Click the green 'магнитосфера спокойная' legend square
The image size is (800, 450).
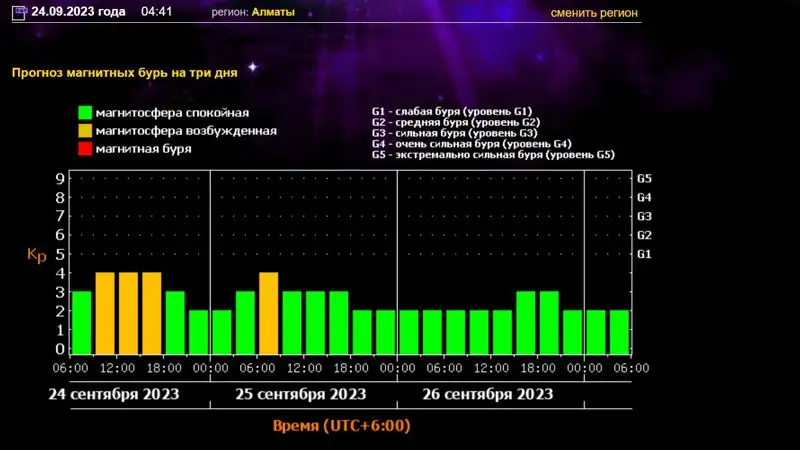pyautogui.click(x=85, y=113)
